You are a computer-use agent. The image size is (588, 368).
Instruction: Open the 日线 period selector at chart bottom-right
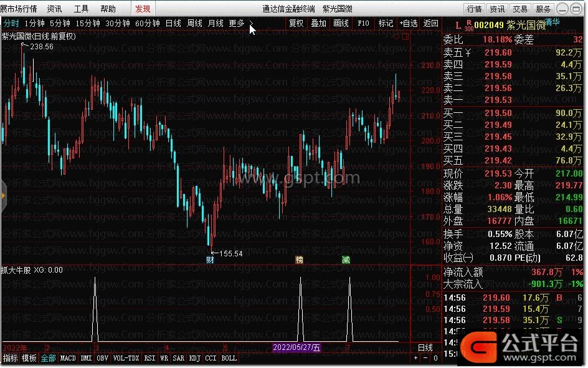[x=425, y=347]
